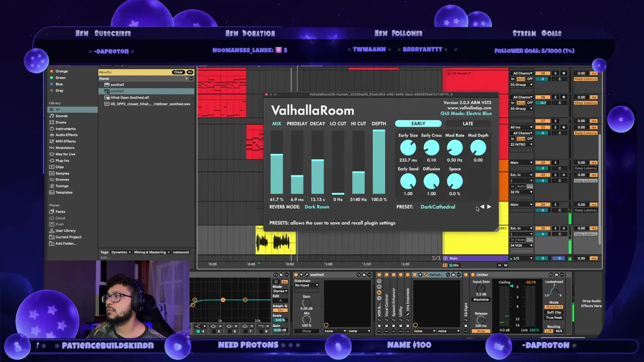
Task: Adjust the HI CUT slider in ValhallaRoom
Action: click(358, 162)
